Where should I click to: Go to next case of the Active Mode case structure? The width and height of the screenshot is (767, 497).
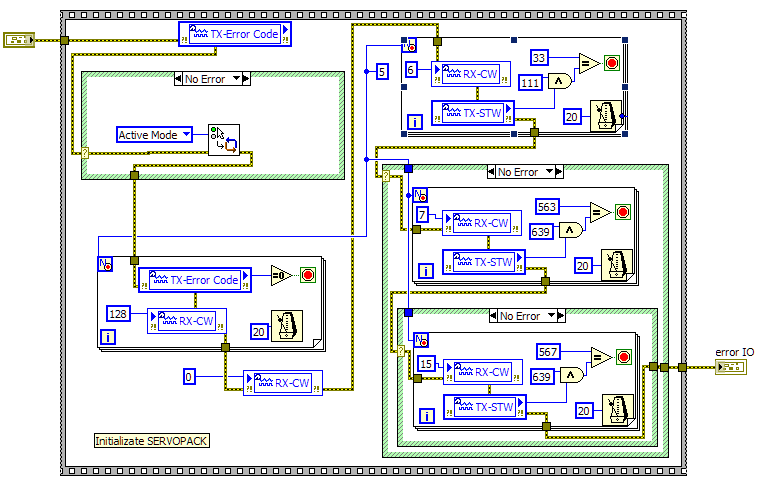coord(246,79)
